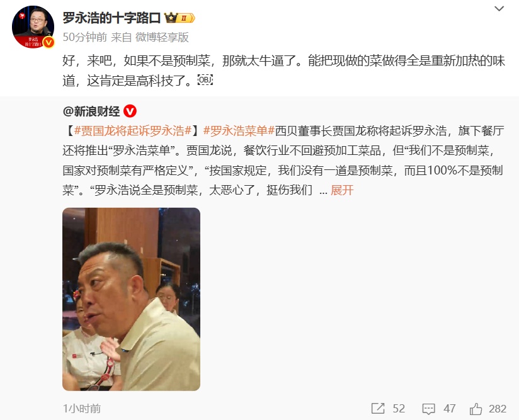Open hashtag #贾国龙将起诉罗永浩#
Screen dimensions: 519x420
point(133,131)
